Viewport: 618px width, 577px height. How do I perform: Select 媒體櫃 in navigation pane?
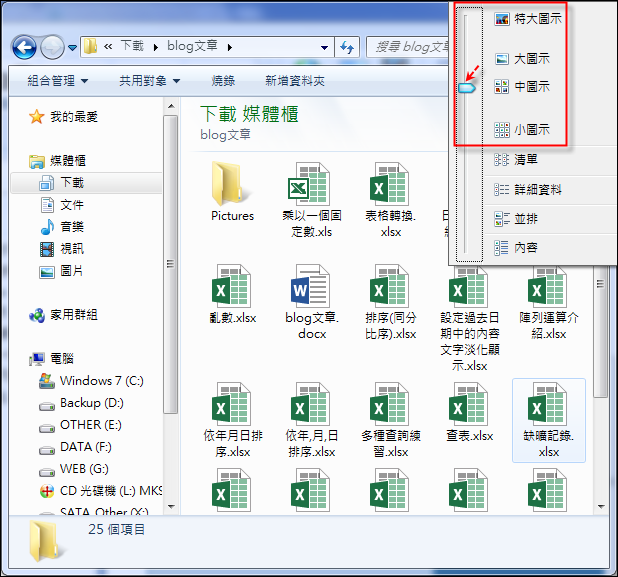[x=58, y=161]
